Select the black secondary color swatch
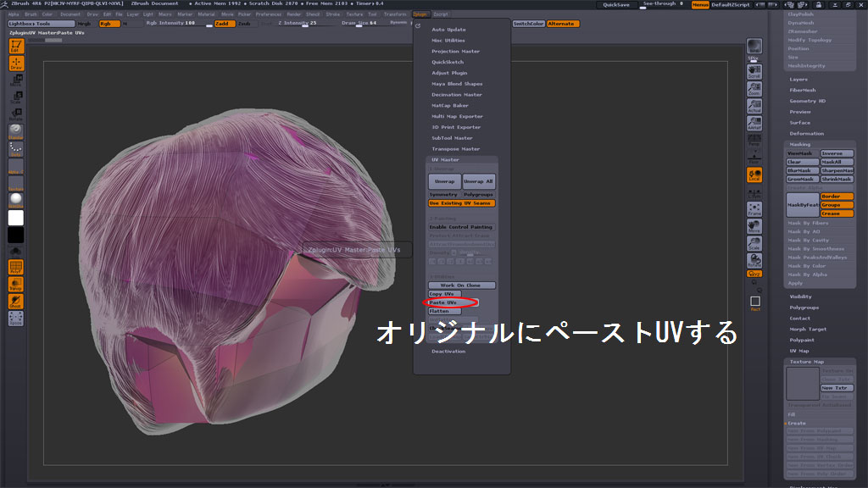 (16, 236)
